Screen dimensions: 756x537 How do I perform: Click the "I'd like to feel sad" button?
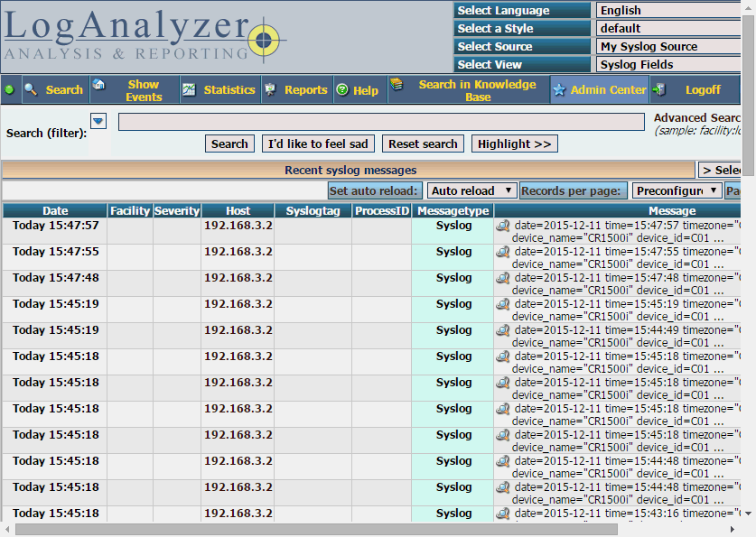point(318,144)
